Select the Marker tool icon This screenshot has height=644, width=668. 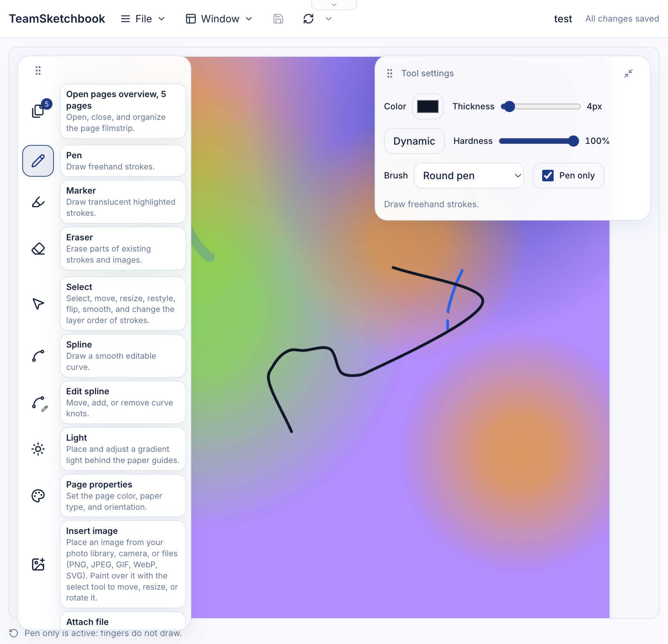click(38, 202)
